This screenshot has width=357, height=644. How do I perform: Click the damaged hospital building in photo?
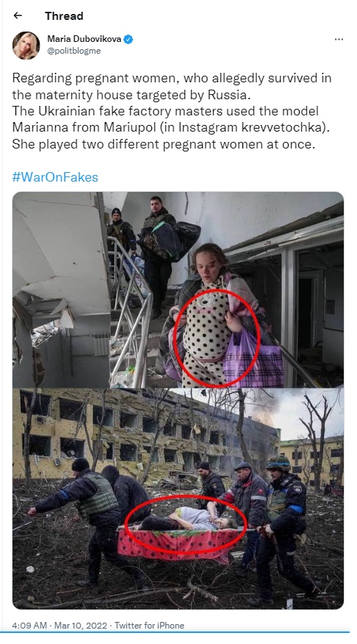tap(146, 434)
